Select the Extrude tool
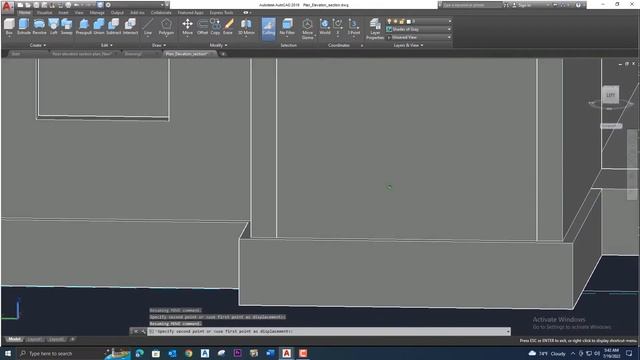 24,27
